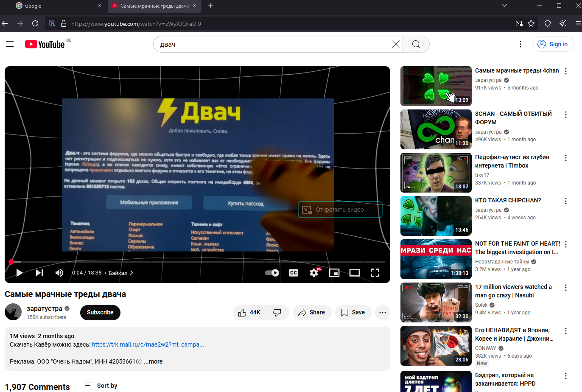Viewport: 582px width, 392px height.
Task: Skip to next video
Action: [39, 273]
